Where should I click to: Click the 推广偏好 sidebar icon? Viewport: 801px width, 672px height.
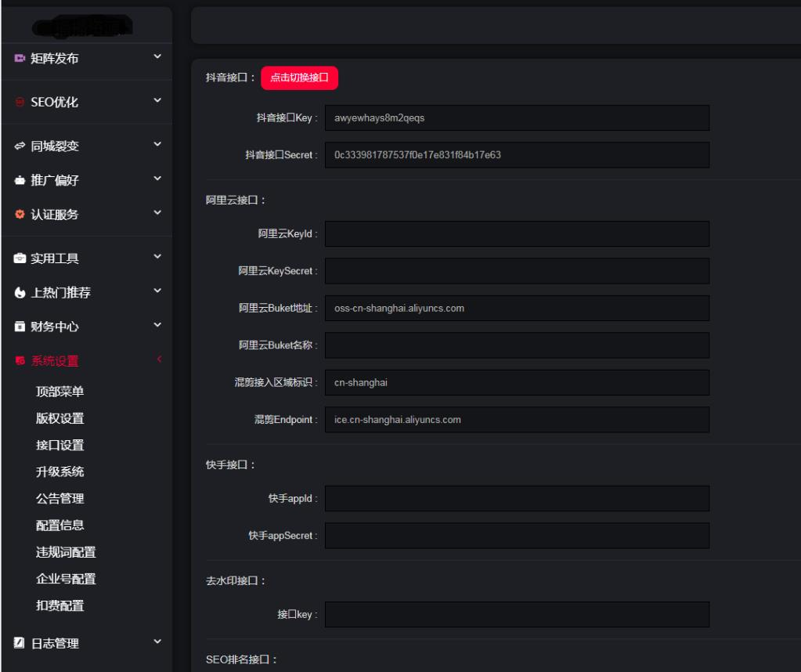coord(20,181)
